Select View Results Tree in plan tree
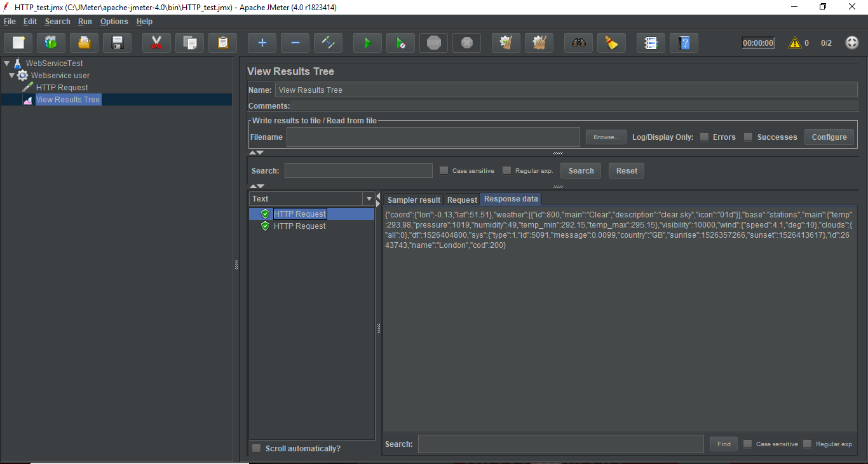 (x=67, y=100)
